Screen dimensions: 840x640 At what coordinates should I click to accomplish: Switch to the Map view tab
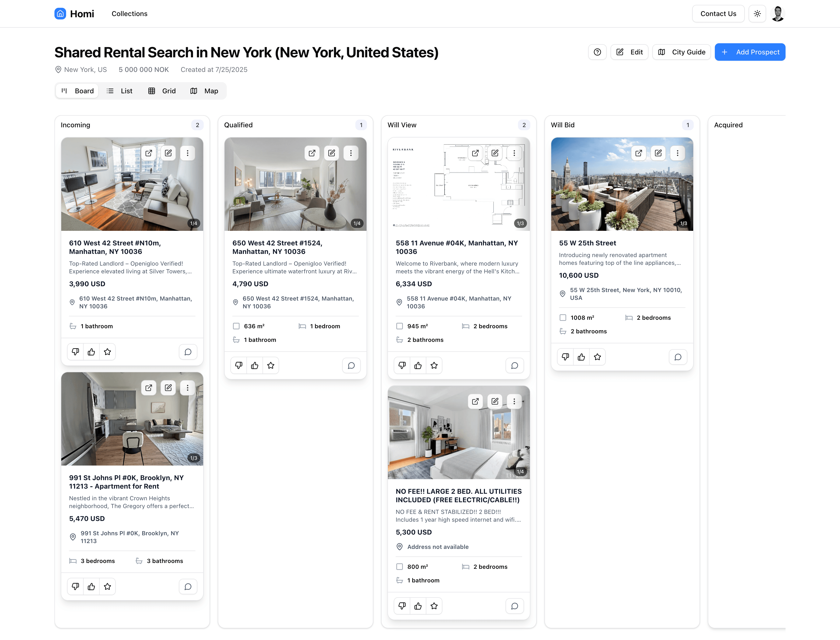205,91
